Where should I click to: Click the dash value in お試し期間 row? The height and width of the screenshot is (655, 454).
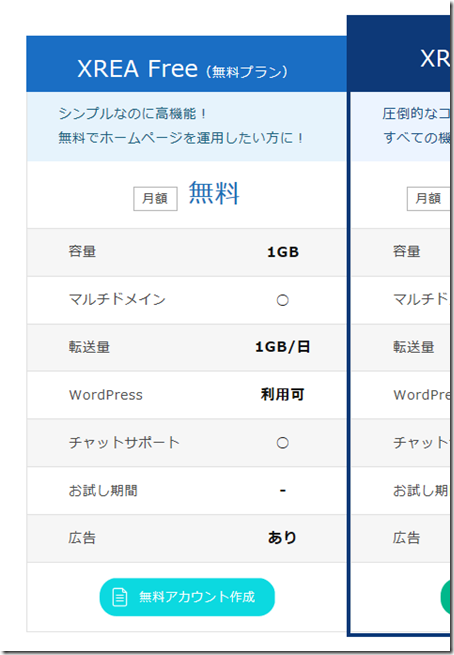click(x=283, y=490)
